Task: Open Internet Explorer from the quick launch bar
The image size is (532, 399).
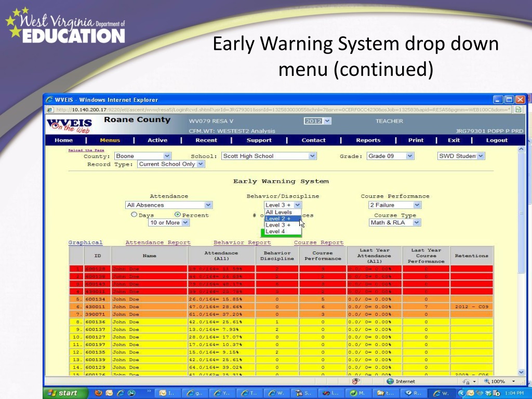Action: (121, 393)
